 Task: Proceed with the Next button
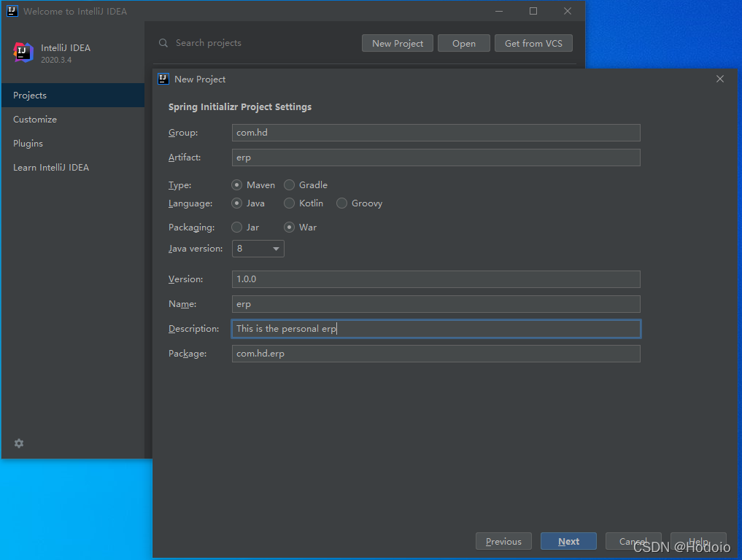(568, 541)
